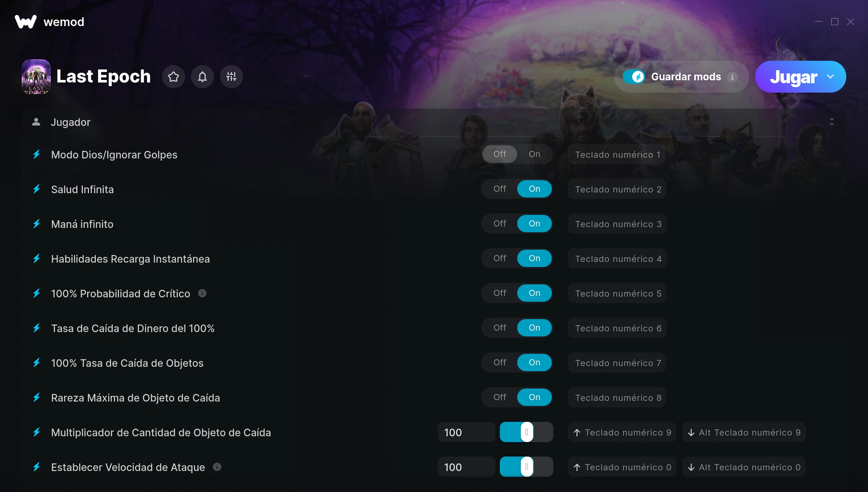Change the Teclado numérico 4 hotkey
Viewport: 868px width, 492px height.
tap(618, 259)
